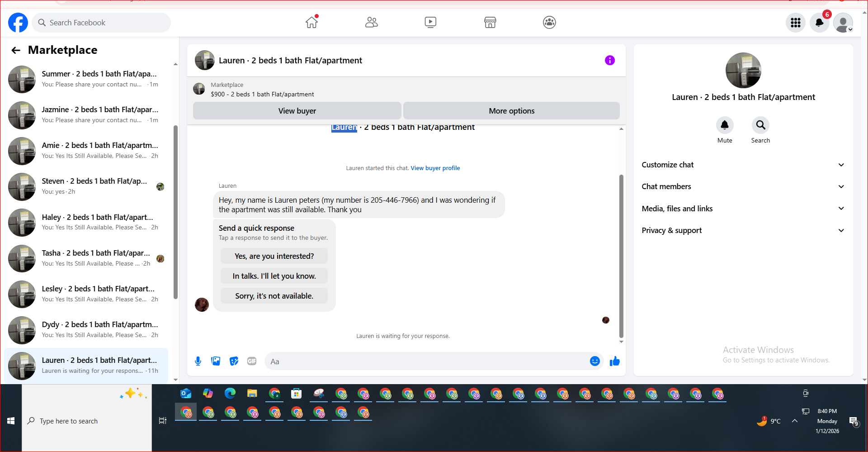868x452 pixels.
Task: Open the Groups icon in top navigation
Action: click(x=549, y=22)
